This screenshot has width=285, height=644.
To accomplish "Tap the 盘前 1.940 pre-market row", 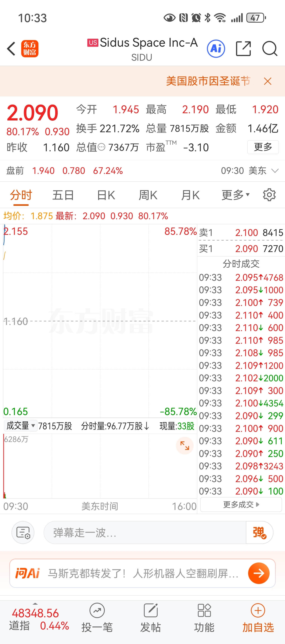I will pyautogui.click(x=64, y=171).
